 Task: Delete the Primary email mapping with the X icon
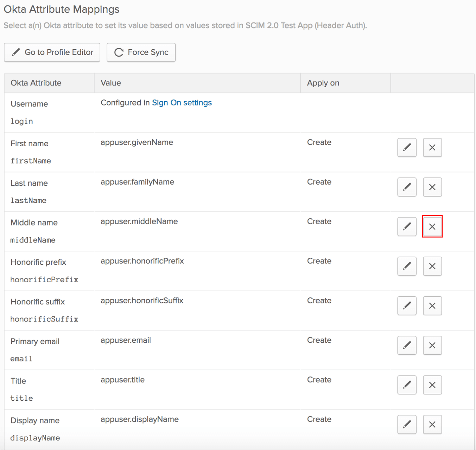(432, 345)
